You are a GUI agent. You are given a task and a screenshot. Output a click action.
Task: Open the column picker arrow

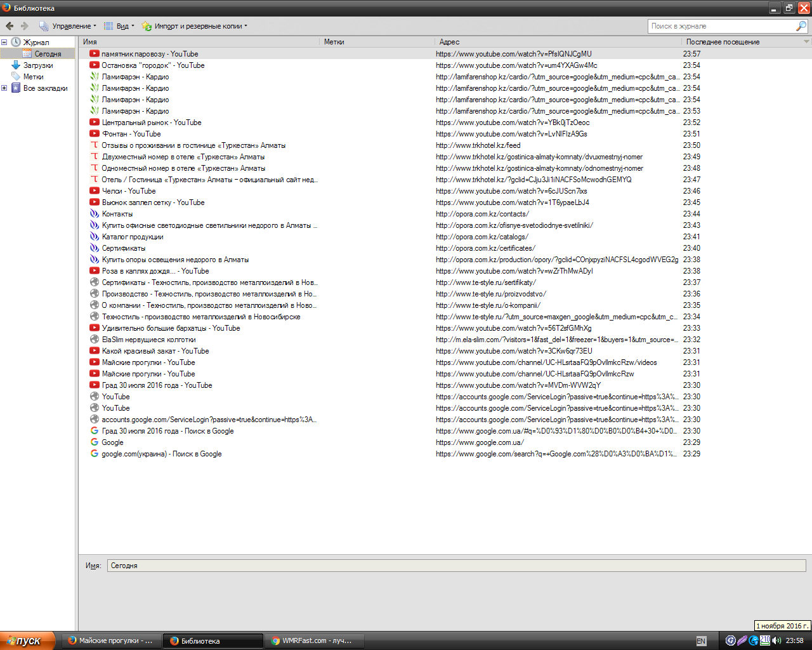[x=806, y=42]
